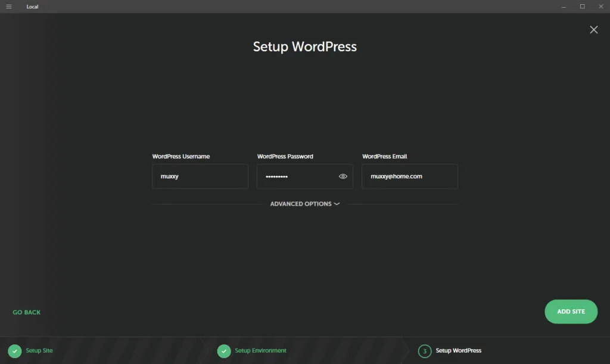
Task: Show the WordPress password with the eye icon
Action: pos(343,176)
